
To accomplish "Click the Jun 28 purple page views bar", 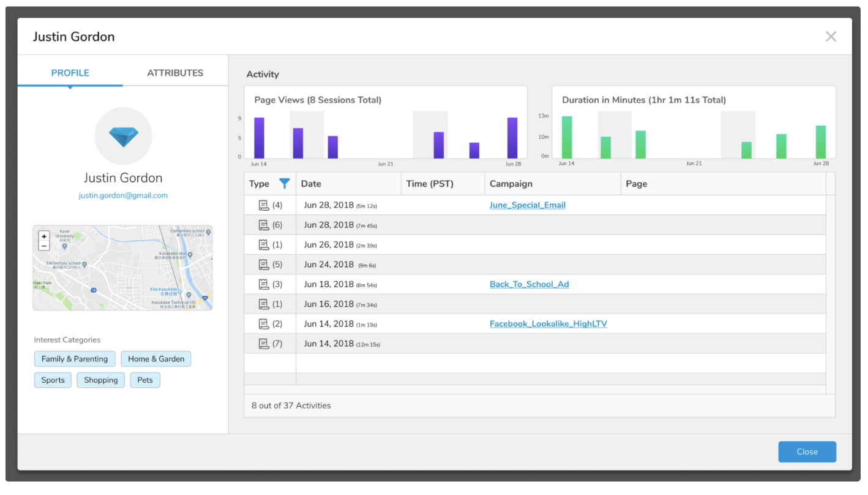I will [512, 138].
